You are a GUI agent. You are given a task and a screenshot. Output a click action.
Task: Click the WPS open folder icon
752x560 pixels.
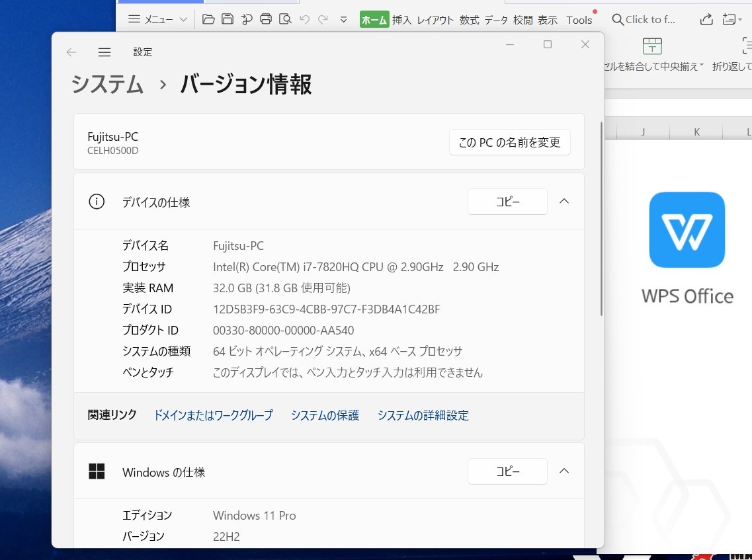click(x=208, y=19)
